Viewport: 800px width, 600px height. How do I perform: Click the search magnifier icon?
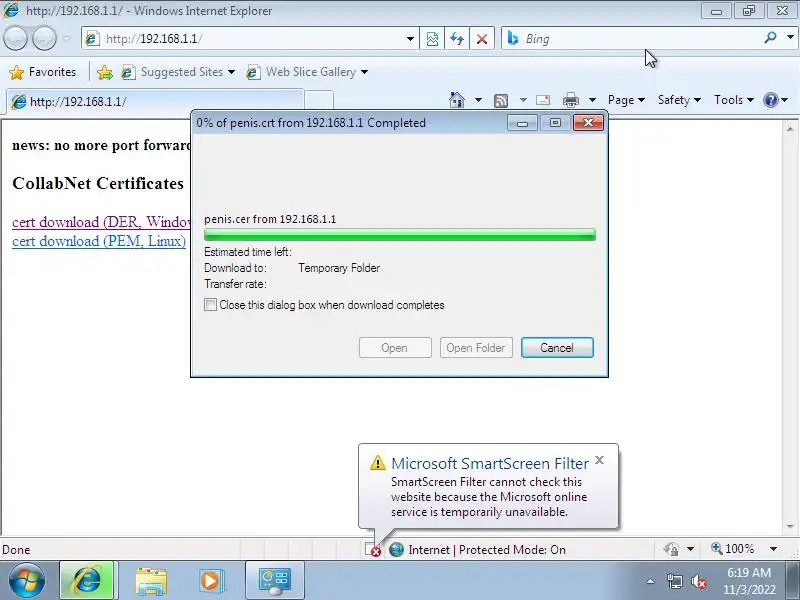(770, 38)
